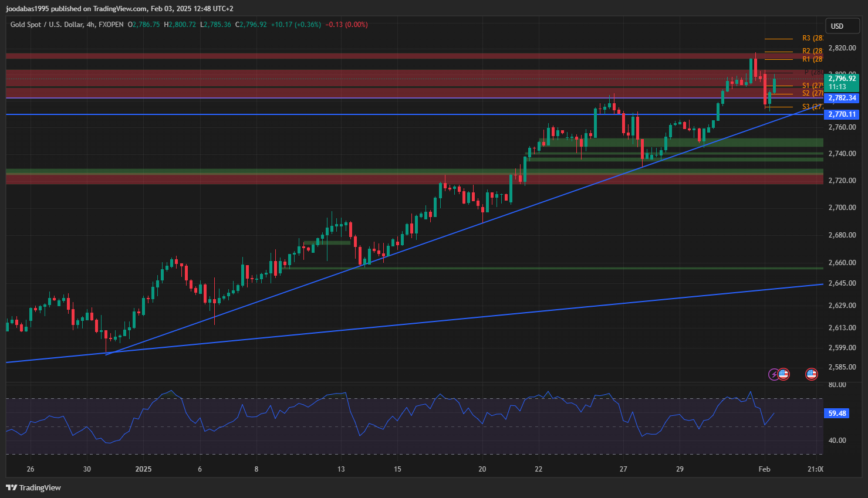868x498 pixels.
Task: Click the R3 pivot level label
Action: pyautogui.click(x=812, y=38)
